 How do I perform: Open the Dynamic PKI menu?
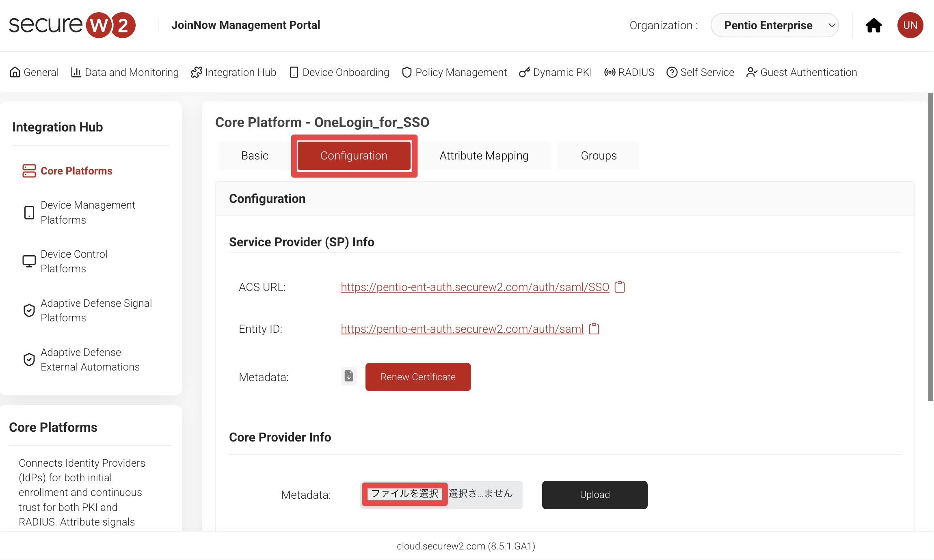click(x=555, y=72)
